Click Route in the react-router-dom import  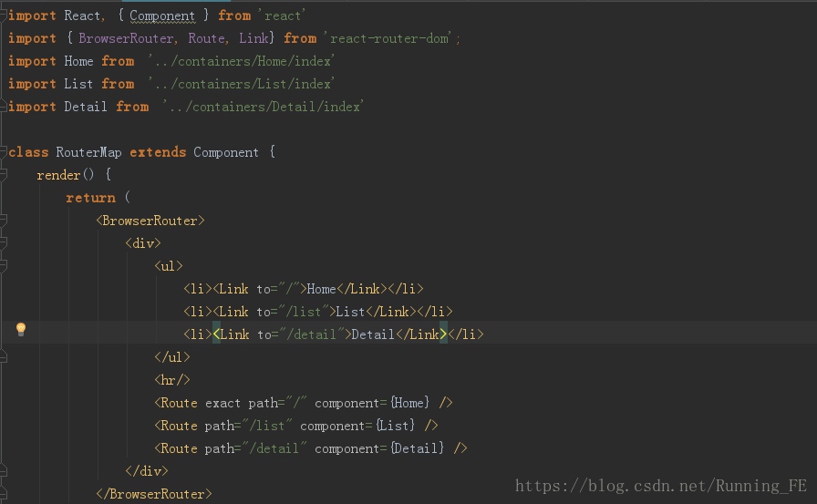tap(206, 38)
